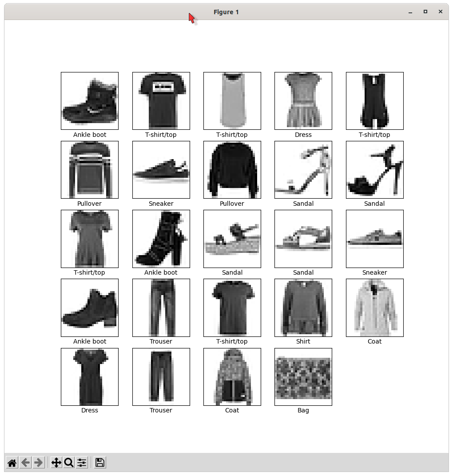Click the patterned Bag thumbnail in the bottom row
Viewport: 453px width, 476px height.
point(303,376)
